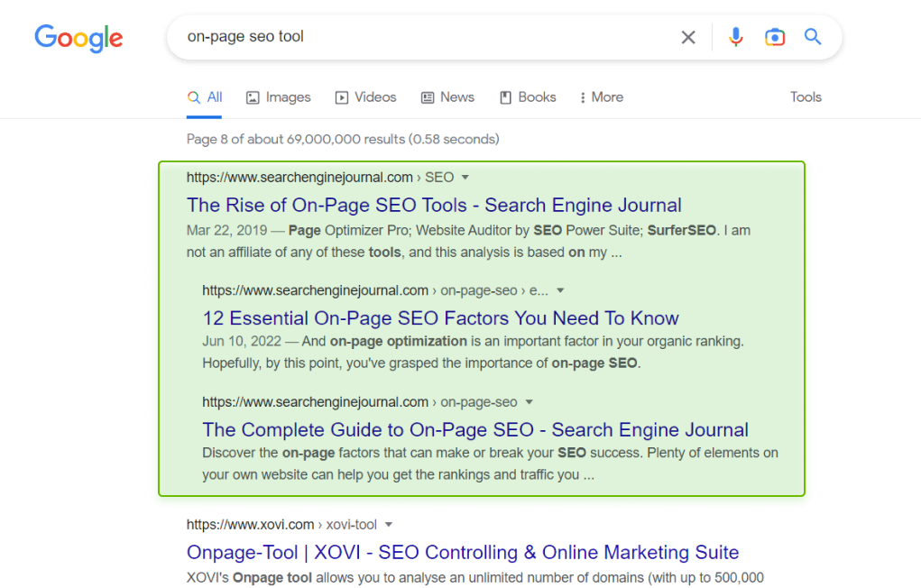Start voice search with the microphone icon
Screen dimensions: 921x588
click(735, 37)
